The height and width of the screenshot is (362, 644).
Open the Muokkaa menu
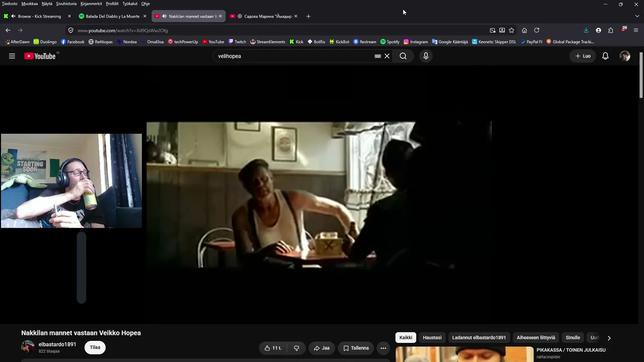tap(30, 4)
